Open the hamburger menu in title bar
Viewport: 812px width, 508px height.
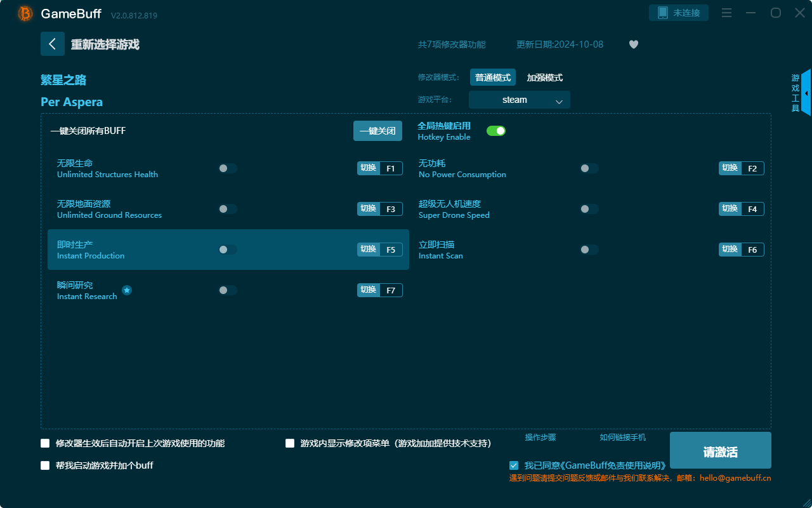[727, 13]
